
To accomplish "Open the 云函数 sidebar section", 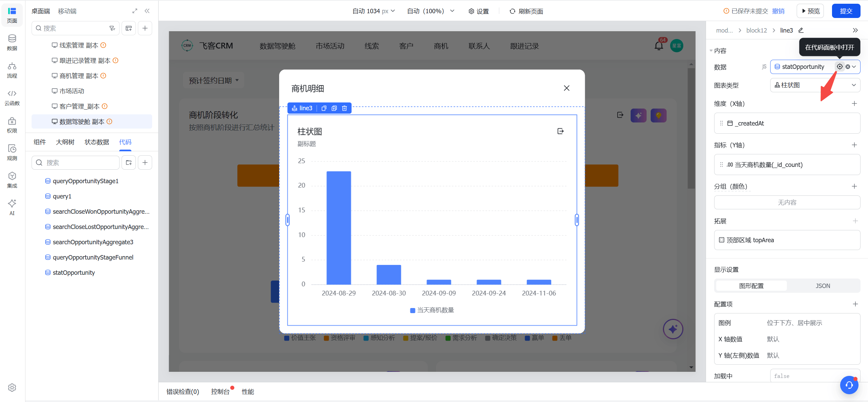I will click(x=12, y=97).
